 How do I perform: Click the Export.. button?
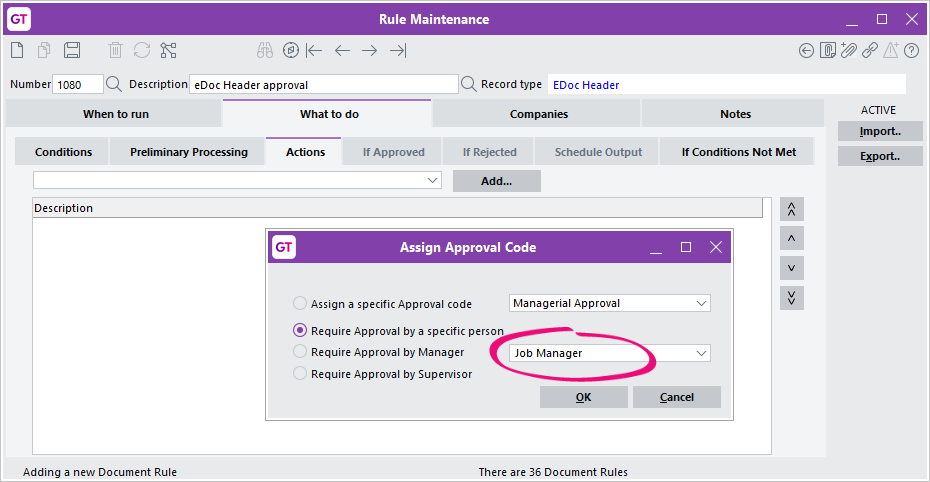tap(879, 156)
